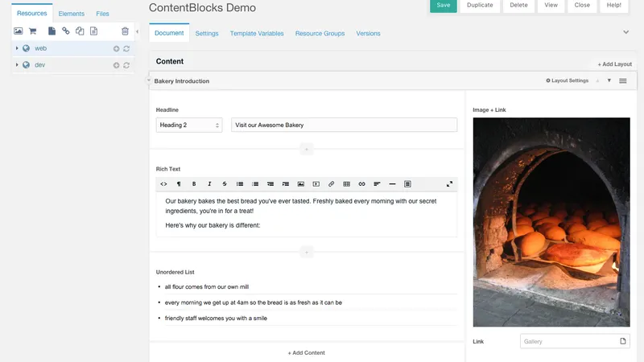The height and width of the screenshot is (362, 644).
Task: Create a new weblink using the chain icon
Action: (x=66, y=31)
